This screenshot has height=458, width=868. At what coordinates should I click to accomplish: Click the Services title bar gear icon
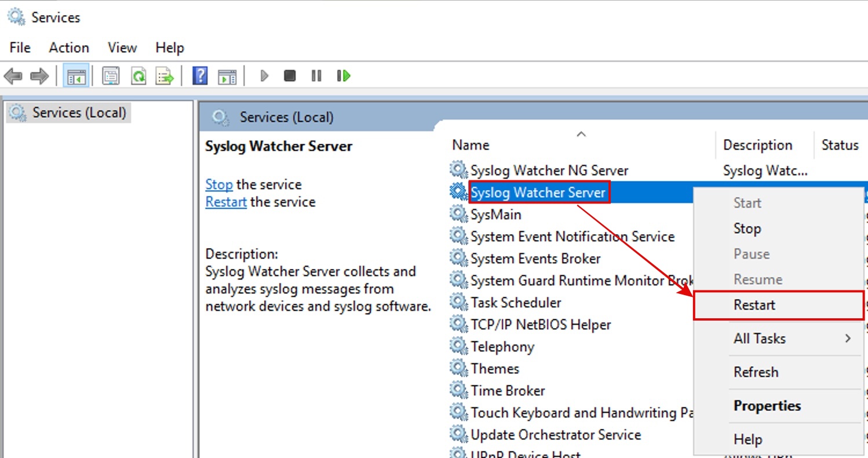click(16, 17)
